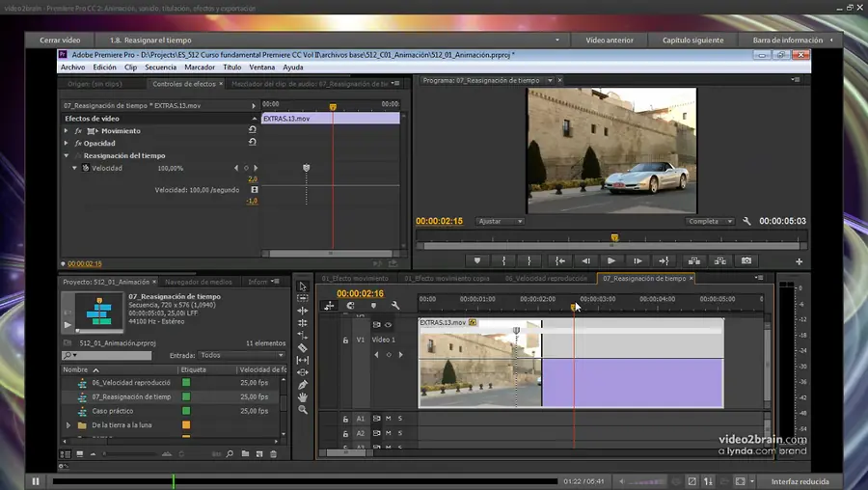868x490 pixels.
Task: Open the Marcador menu
Action: [200, 67]
